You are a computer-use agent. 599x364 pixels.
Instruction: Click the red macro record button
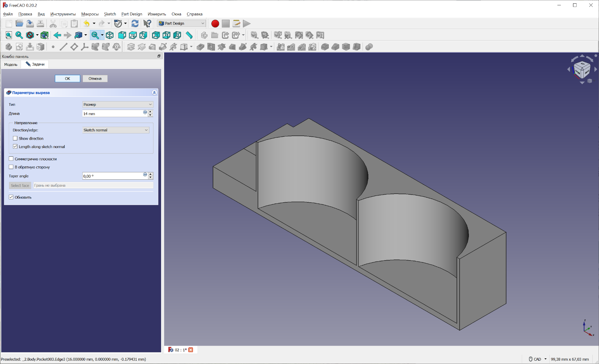pyautogui.click(x=215, y=24)
